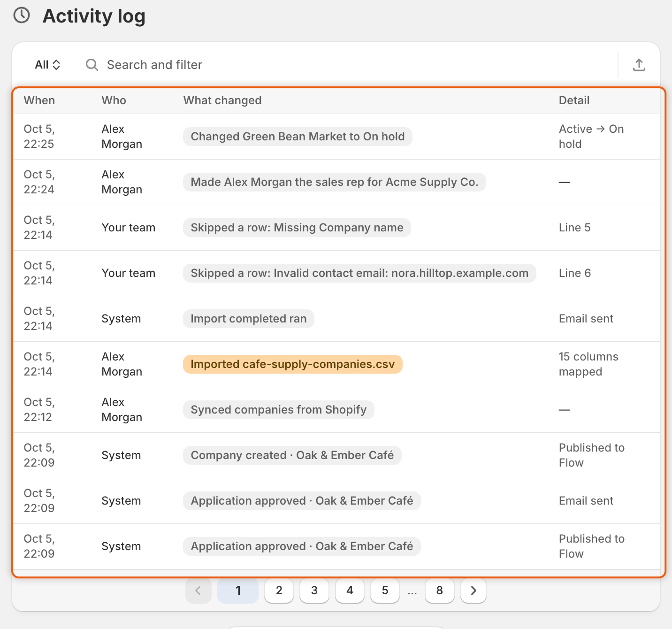Click Company created · Oak & Ember Café

click(x=292, y=455)
